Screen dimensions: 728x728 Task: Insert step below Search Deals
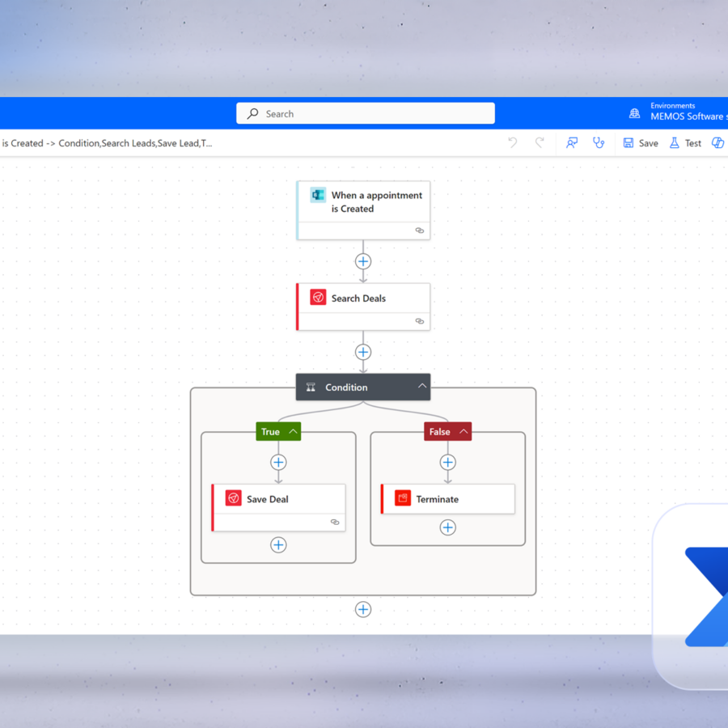363,352
